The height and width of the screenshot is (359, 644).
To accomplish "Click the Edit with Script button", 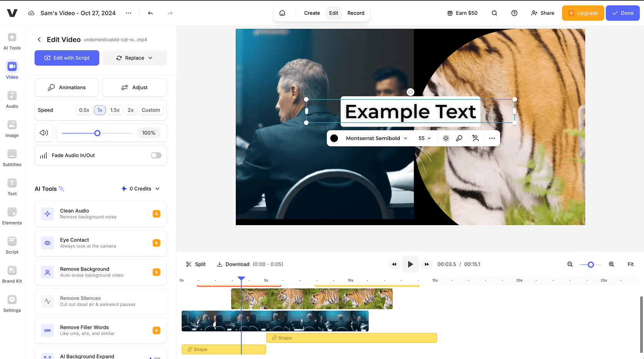I will click(67, 58).
